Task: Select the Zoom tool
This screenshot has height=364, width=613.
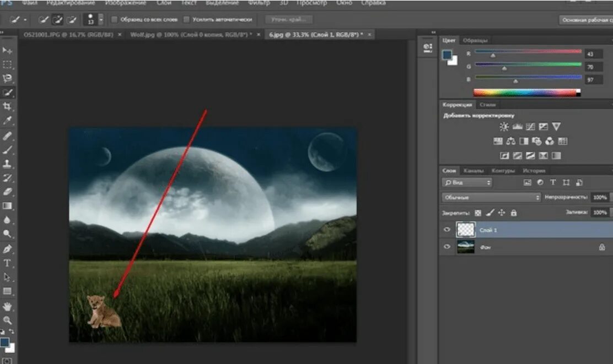Action: 7,320
